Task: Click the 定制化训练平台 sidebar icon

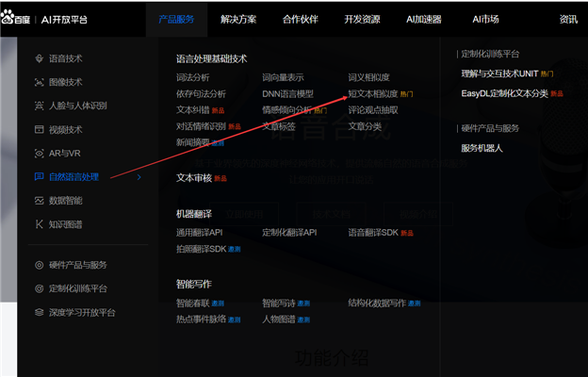Action: [39, 288]
